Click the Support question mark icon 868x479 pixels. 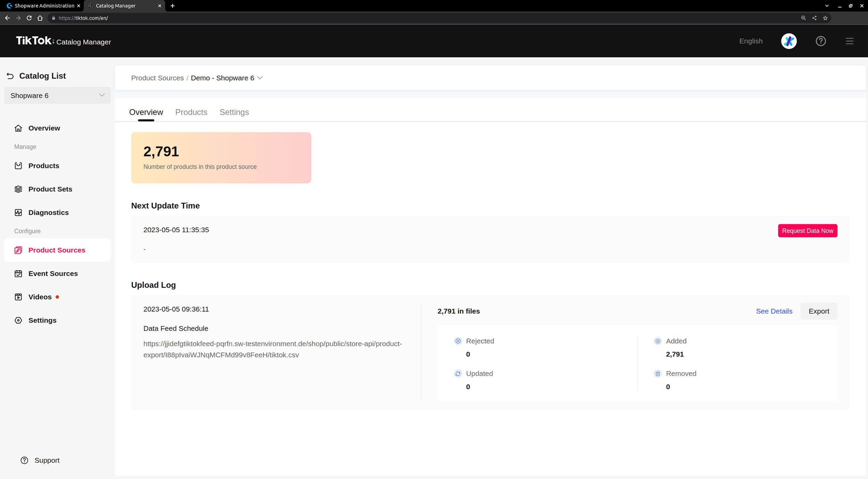24,460
